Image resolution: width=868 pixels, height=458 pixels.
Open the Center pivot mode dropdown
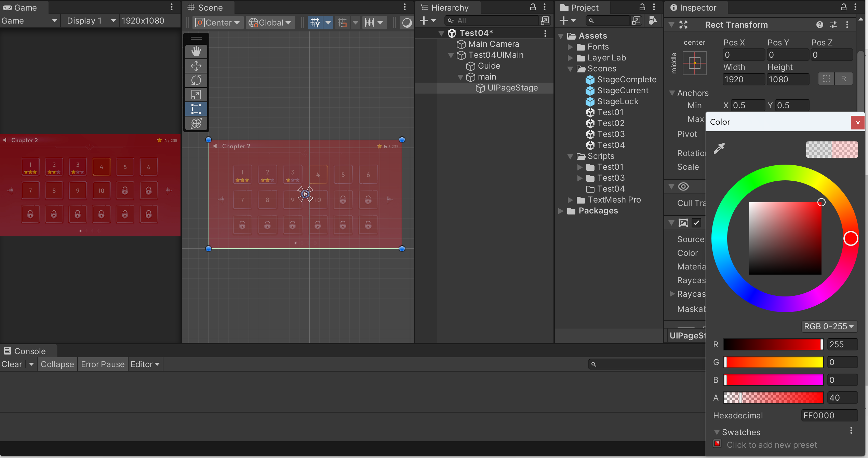[218, 23]
